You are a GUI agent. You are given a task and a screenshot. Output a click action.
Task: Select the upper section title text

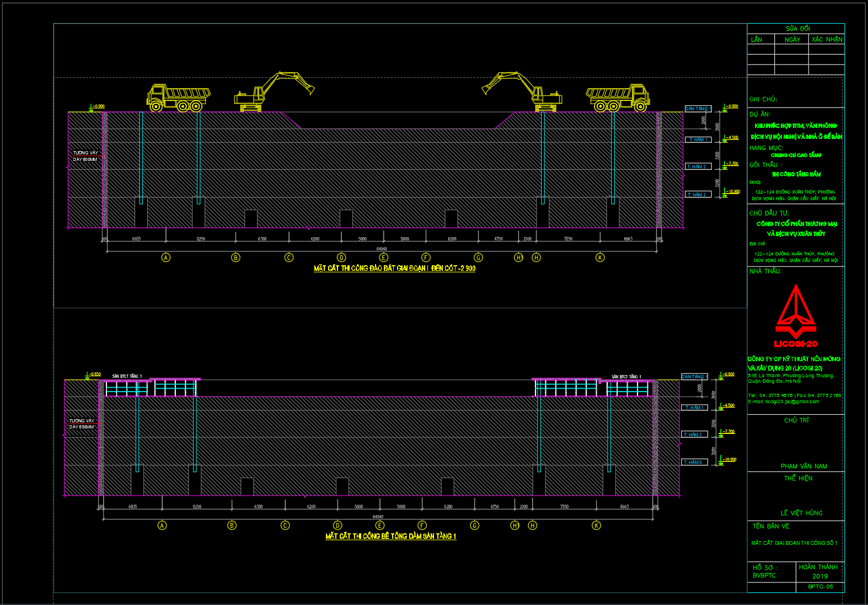click(394, 269)
